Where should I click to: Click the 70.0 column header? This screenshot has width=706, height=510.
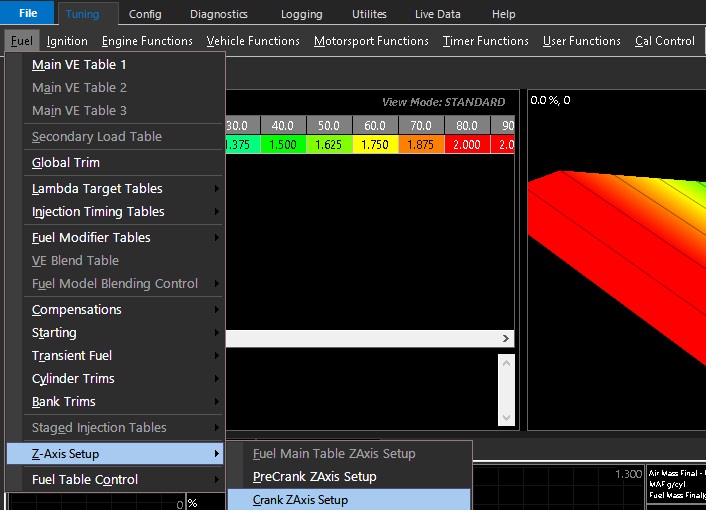(421, 126)
